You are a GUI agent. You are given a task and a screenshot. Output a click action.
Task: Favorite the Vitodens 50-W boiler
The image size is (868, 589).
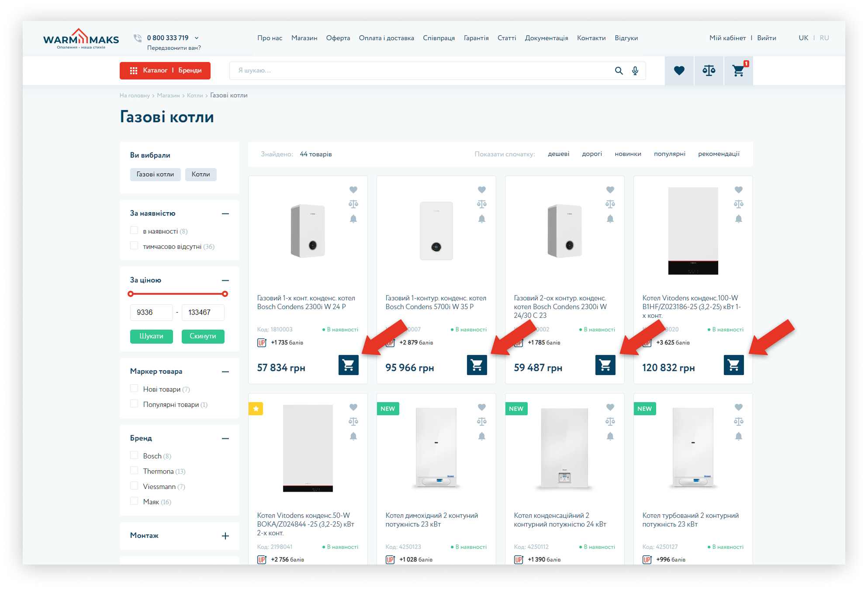pos(353,407)
